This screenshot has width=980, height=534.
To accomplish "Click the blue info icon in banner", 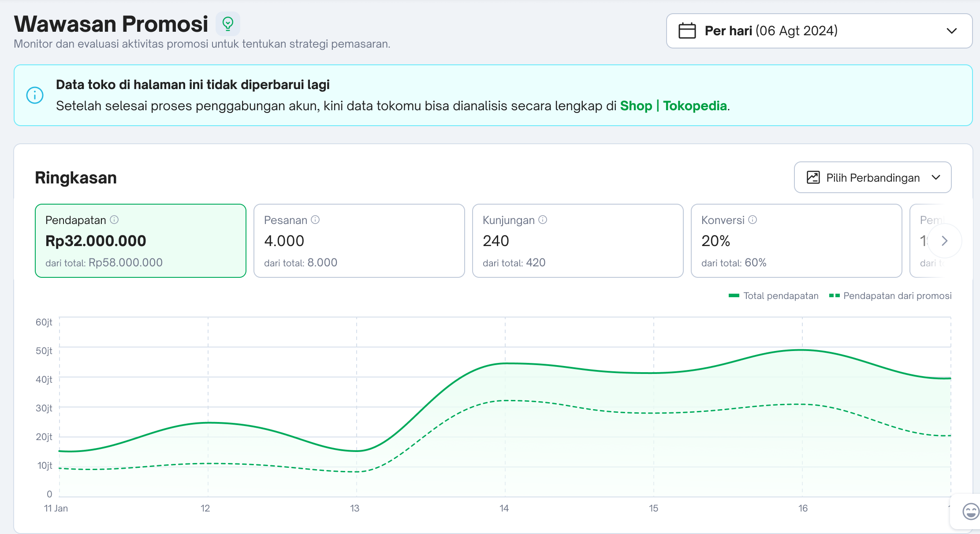I will [35, 95].
